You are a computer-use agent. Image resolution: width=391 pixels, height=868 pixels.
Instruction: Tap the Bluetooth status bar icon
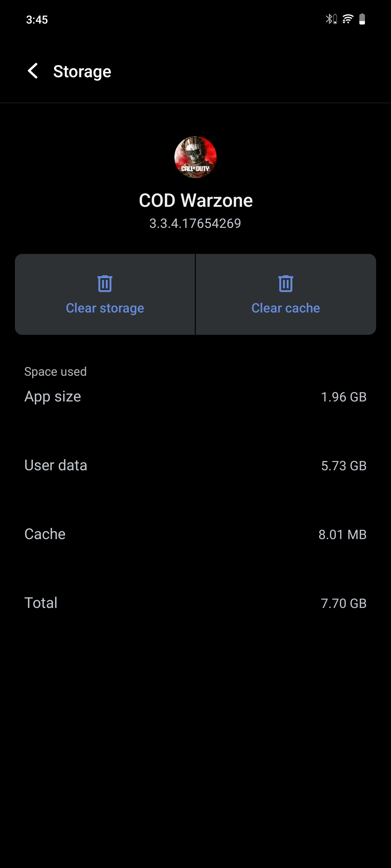pos(331,19)
